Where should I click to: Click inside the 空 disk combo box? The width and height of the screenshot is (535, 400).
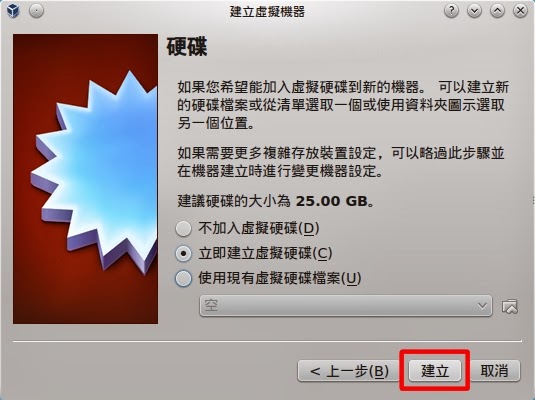(x=346, y=306)
